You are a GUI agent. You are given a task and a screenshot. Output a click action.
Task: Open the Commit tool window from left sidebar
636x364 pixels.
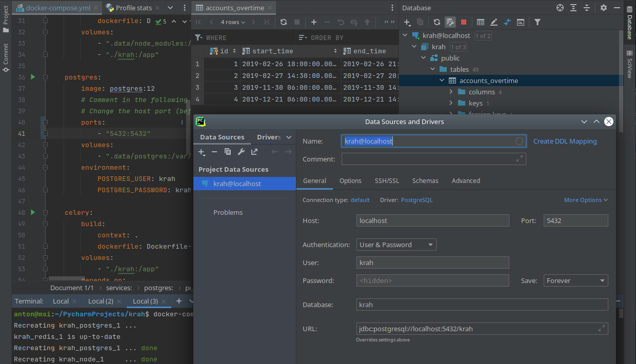(6, 57)
